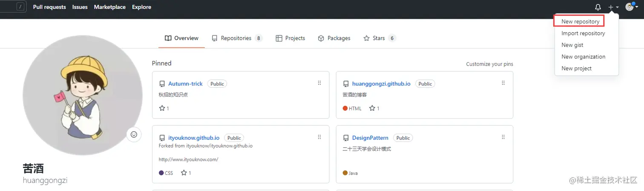Screen dimensions: 644x191
Task: Open the ityouknow.github.io repository
Action: click(194, 138)
